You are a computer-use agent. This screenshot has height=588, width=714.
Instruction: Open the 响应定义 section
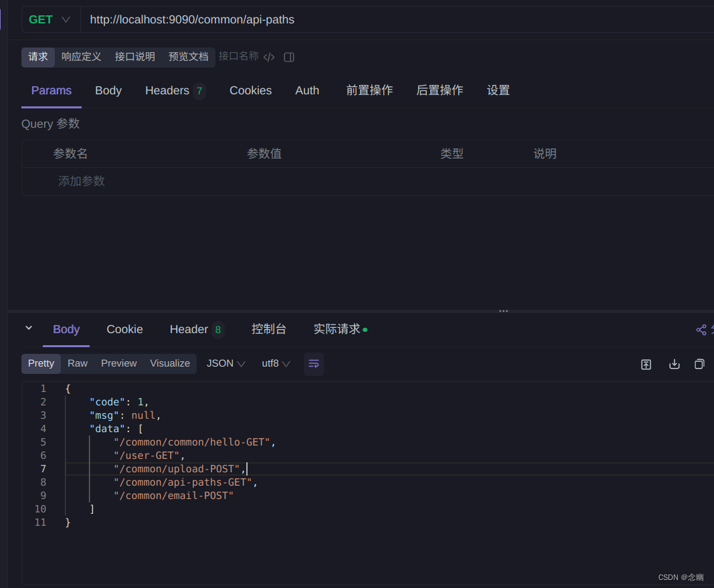point(81,57)
